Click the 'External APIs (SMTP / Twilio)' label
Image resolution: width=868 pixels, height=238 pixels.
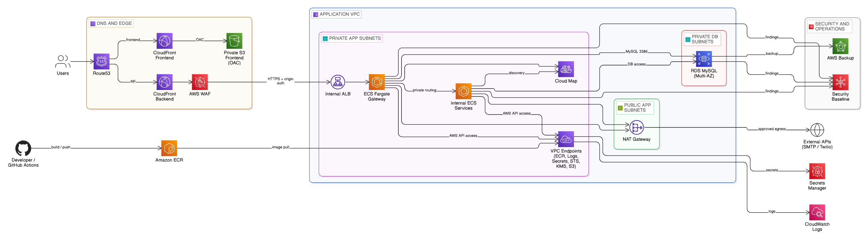tap(817, 145)
